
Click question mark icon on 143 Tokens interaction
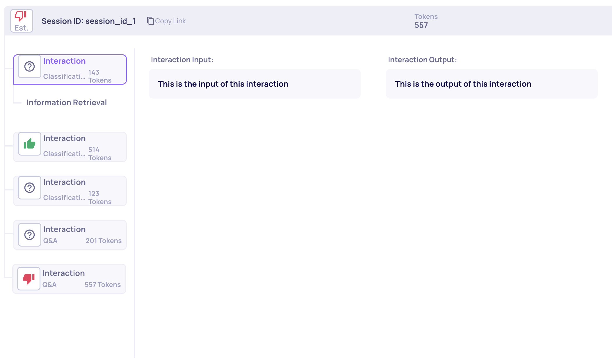[x=29, y=67]
